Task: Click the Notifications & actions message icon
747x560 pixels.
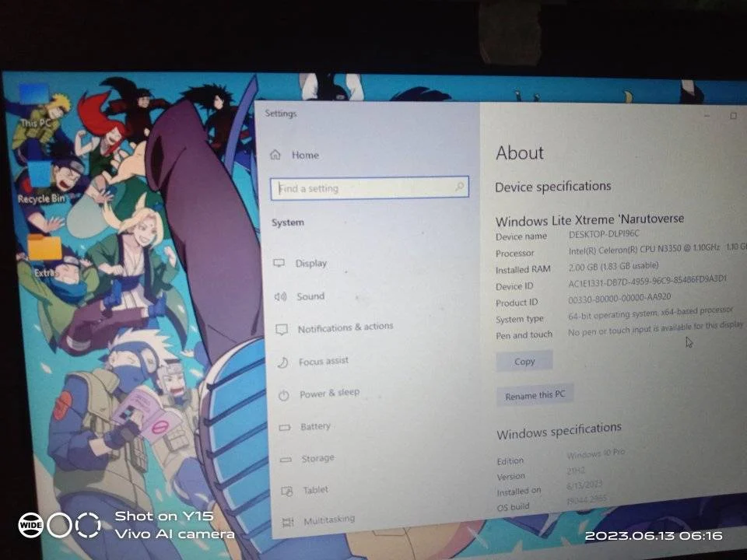Action: [x=282, y=329]
